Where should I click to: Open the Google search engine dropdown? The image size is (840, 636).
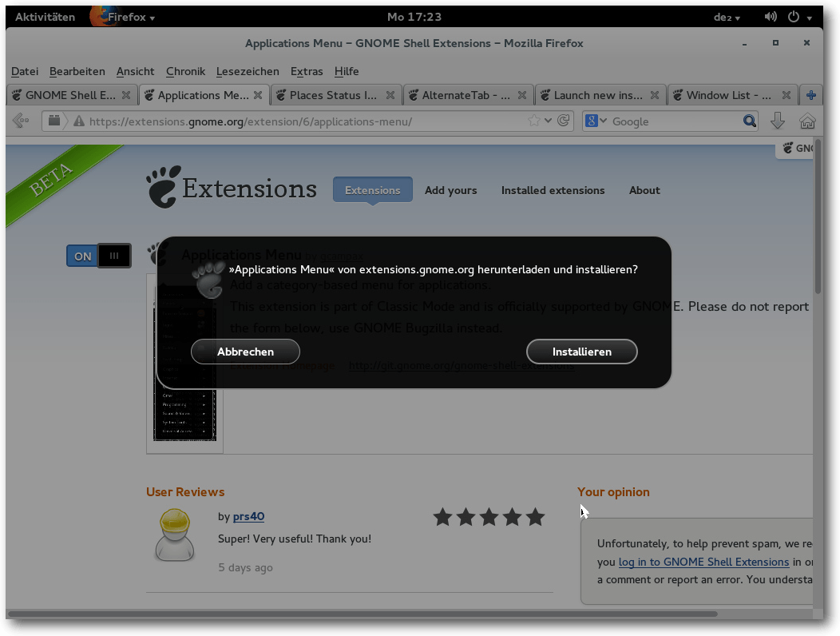coord(596,121)
